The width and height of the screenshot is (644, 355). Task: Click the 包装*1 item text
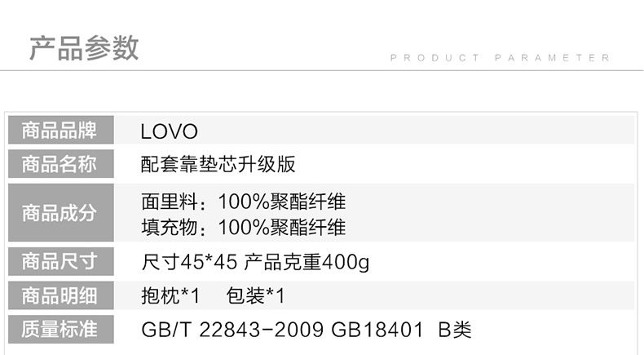pos(255,296)
